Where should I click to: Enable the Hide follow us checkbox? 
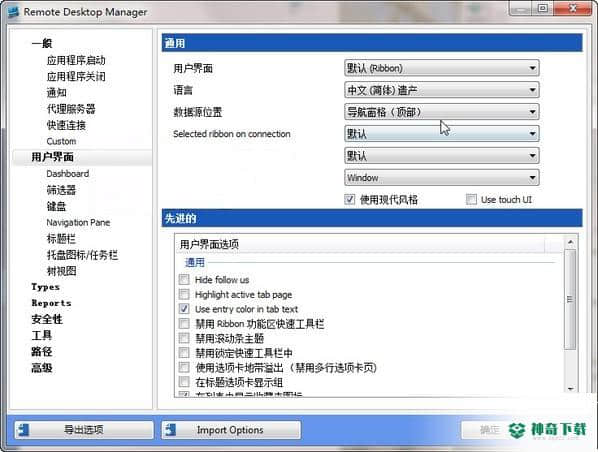tap(184, 280)
